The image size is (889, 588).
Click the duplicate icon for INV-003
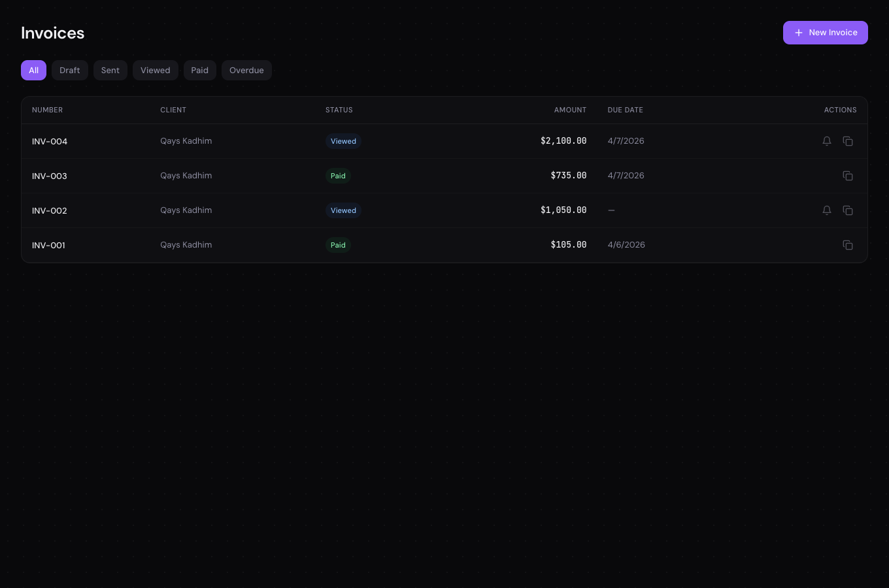[x=848, y=176]
